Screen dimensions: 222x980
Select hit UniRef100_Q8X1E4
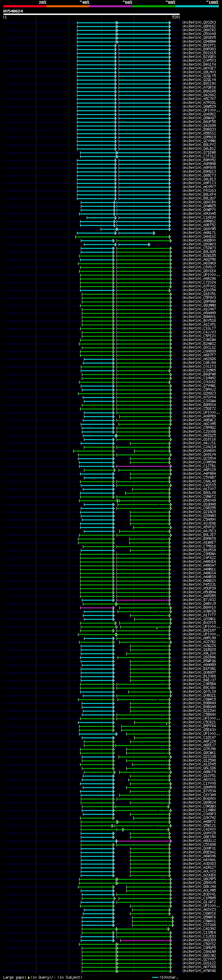coord(199,271)
